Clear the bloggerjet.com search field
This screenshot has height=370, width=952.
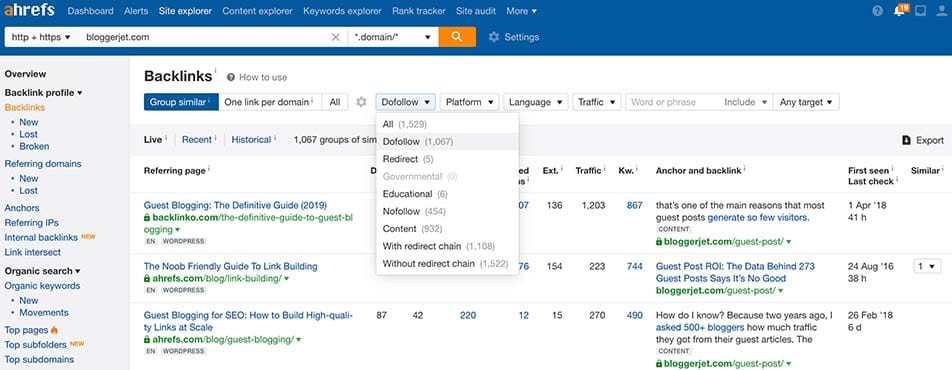335,37
